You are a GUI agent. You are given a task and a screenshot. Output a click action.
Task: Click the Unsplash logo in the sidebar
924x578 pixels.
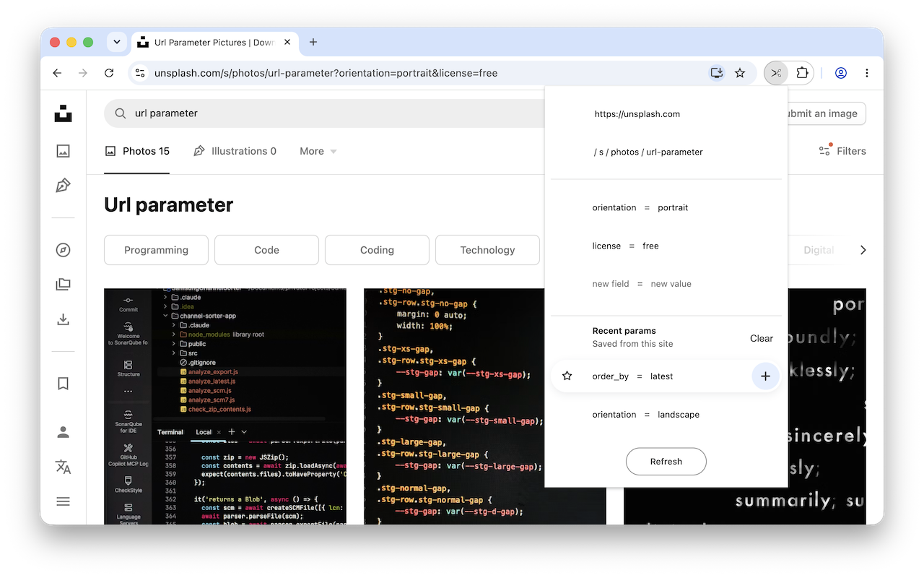[x=64, y=113]
